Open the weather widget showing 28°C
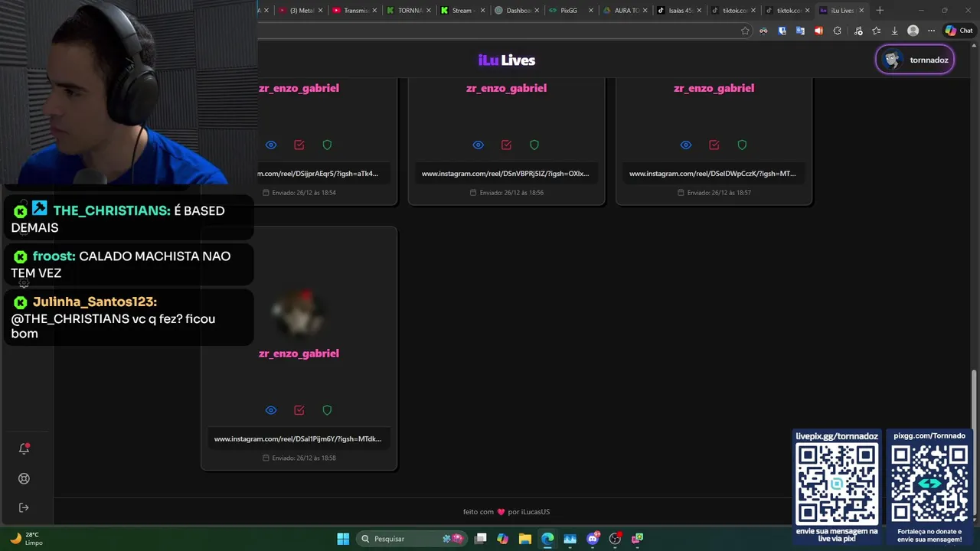Screen dimensions: 980x551 point(24,539)
